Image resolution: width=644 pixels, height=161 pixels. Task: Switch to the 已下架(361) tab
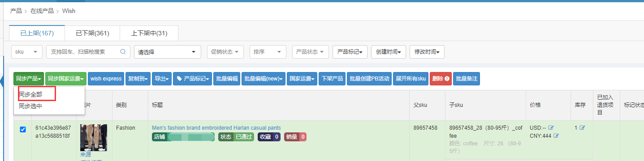92,34
